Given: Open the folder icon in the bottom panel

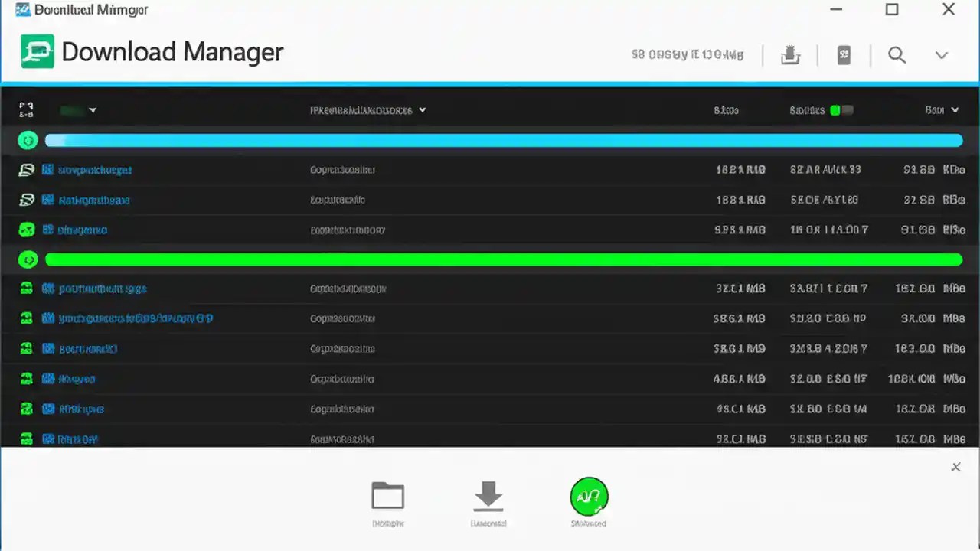Looking at the screenshot, I should coord(388,496).
